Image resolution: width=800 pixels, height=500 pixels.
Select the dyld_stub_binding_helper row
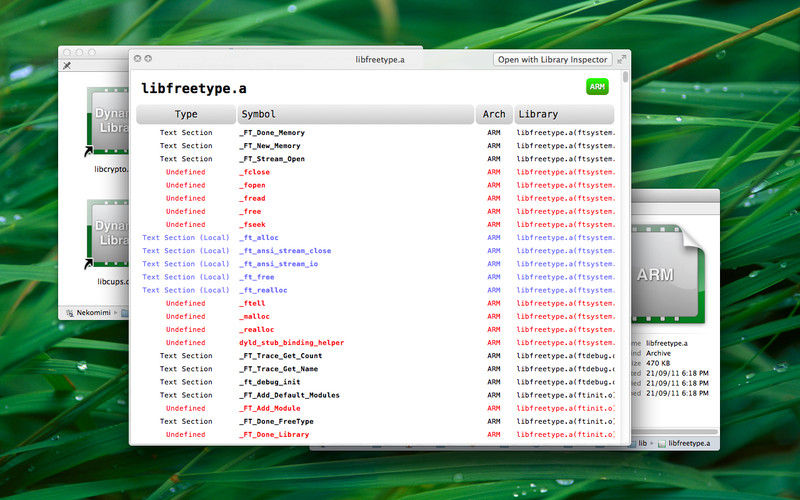290,343
